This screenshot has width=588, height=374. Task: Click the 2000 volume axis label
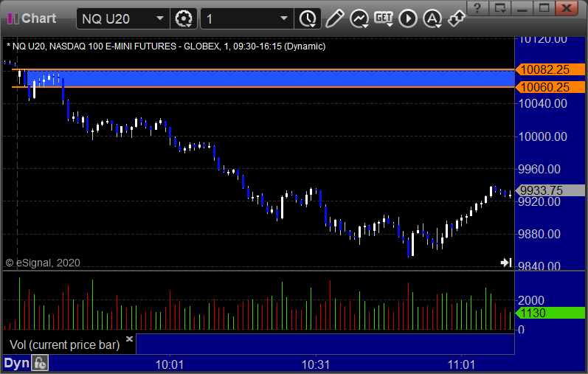coord(531,300)
